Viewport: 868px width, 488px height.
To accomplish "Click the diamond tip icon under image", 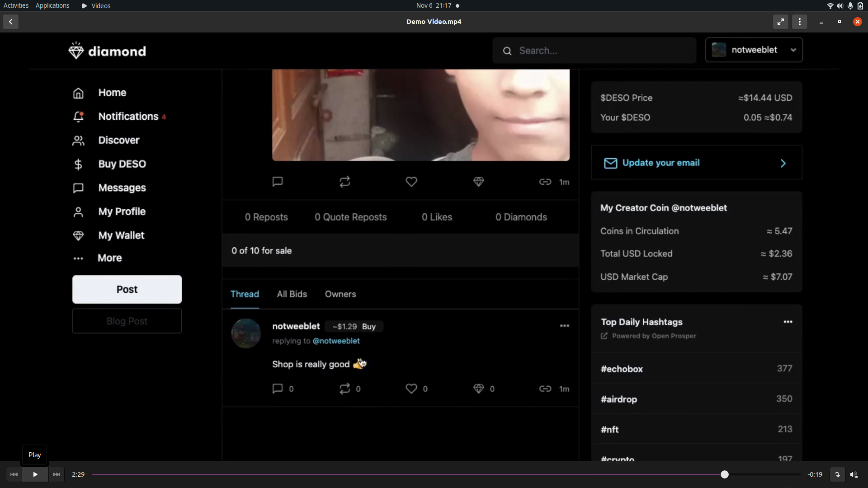I will (479, 182).
